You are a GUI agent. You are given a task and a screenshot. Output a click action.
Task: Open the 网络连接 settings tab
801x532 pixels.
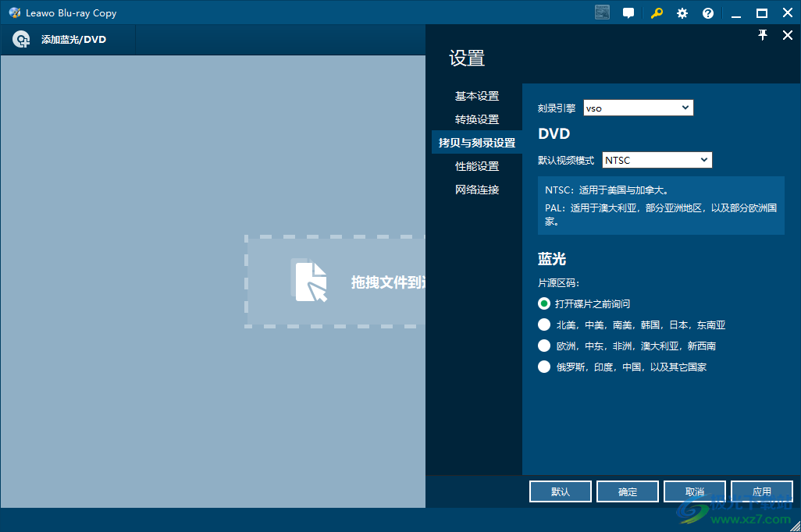476,190
